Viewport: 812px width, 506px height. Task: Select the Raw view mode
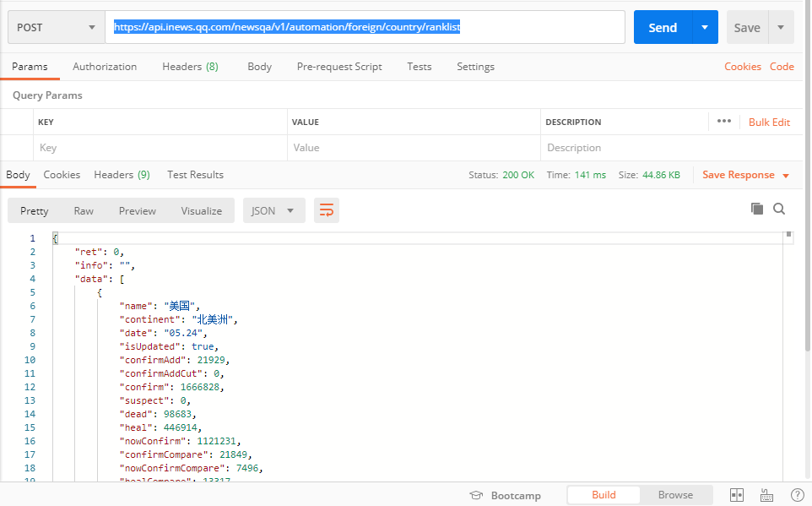click(x=84, y=210)
